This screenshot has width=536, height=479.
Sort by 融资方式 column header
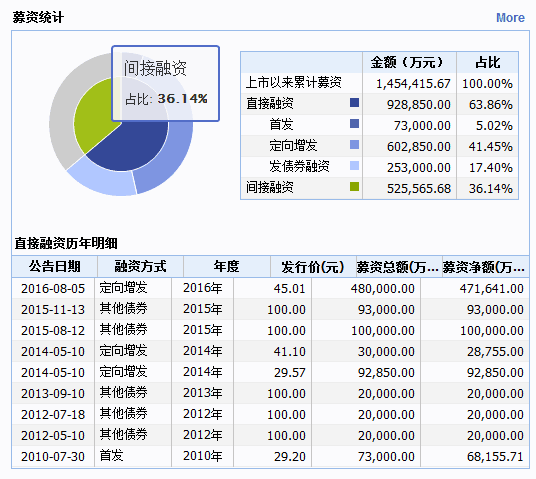click(140, 266)
